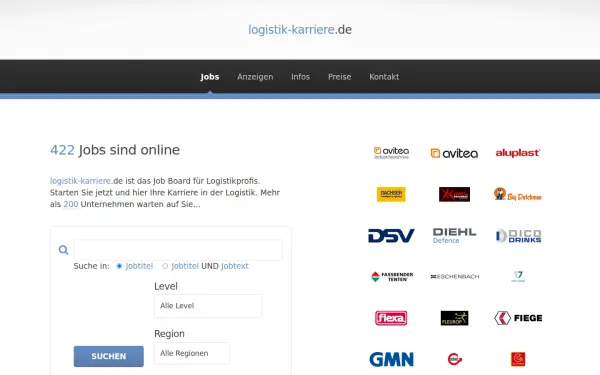Open the Fassbender Tenten logo
This screenshot has height=375, width=600.
tap(392, 277)
